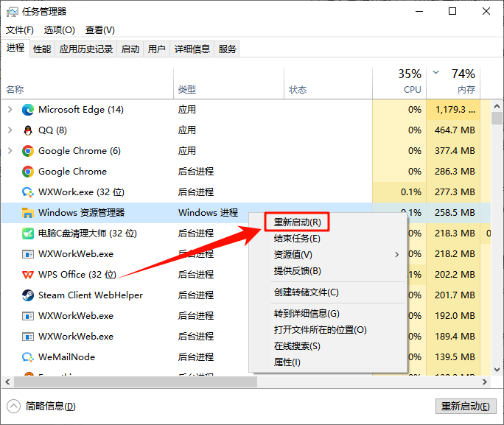Screen dimensions: 504x425
Task: Click the vertical scrollbar down arrow
Action: click(497, 370)
